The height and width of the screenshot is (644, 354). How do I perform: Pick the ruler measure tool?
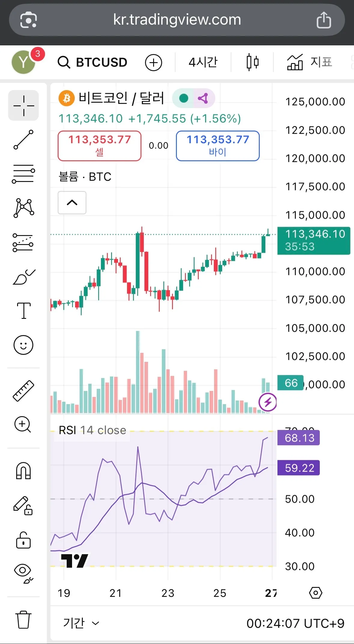click(x=23, y=391)
